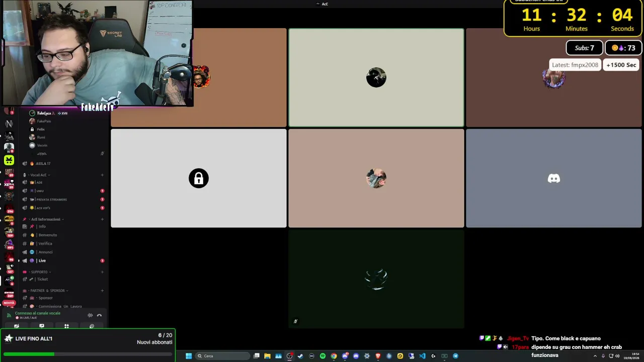The height and width of the screenshot is (362, 644).
Task: Open the Live channel
Action: pos(63,260)
